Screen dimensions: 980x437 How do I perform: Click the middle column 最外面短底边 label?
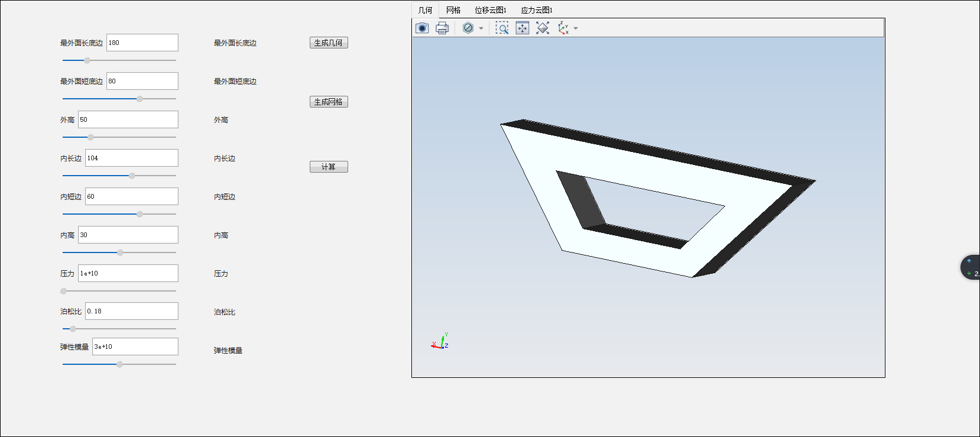[235, 82]
